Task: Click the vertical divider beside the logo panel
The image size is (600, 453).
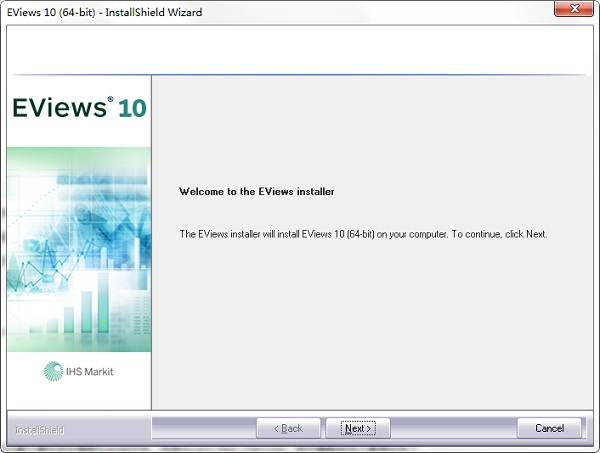Action: coord(151,240)
